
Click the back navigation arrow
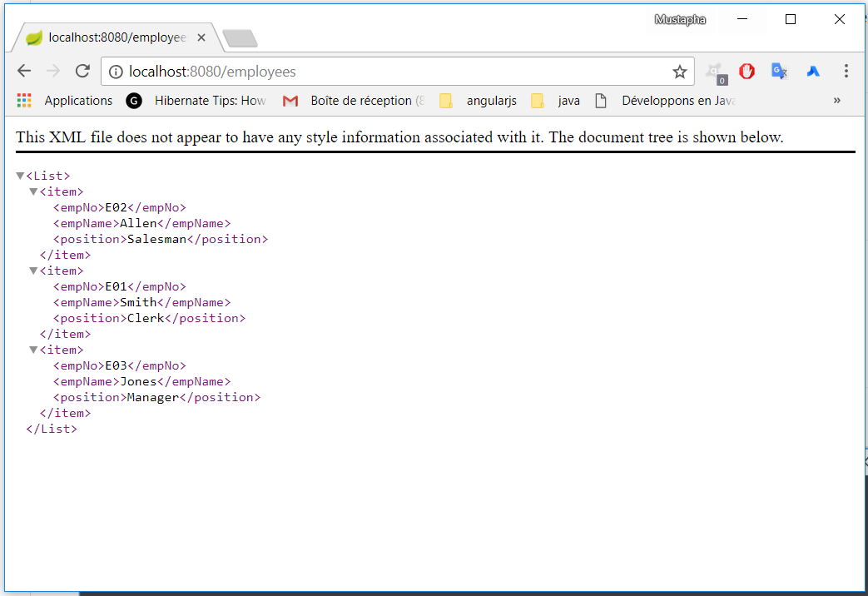[x=24, y=71]
